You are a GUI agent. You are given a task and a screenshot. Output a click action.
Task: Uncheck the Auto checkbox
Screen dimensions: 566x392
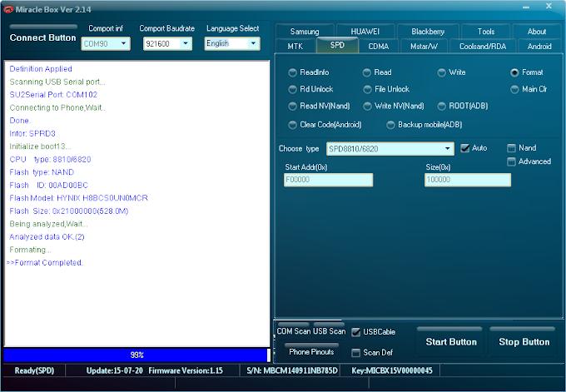pyautogui.click(x=465, y=148)
